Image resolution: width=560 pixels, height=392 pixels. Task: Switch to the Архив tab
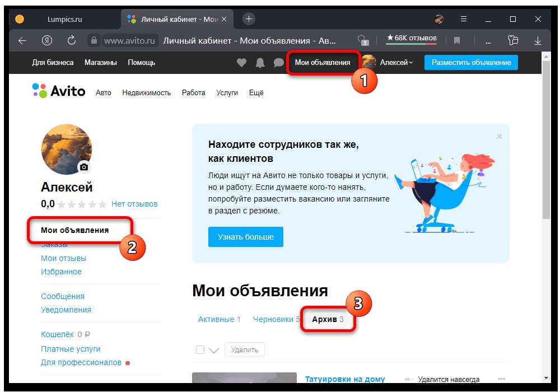click(328, 319)
